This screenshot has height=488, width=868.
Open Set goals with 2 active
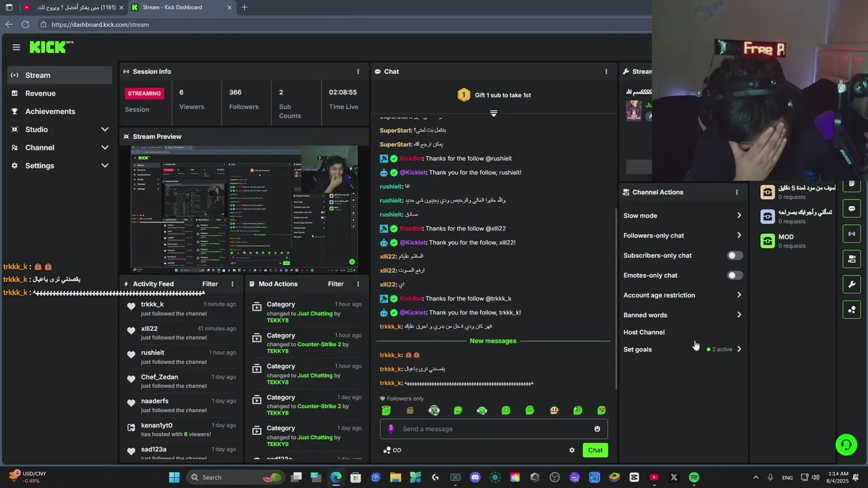tap(682, 349)
